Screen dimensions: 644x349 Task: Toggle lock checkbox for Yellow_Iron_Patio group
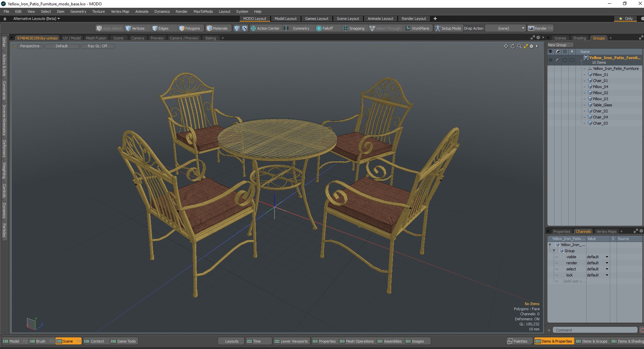tap(572, 60)
